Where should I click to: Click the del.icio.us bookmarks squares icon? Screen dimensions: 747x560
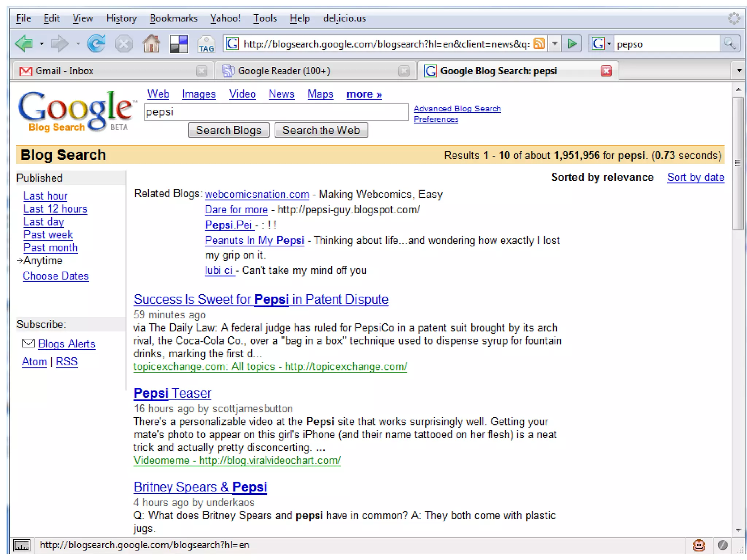pyautogui.click(x=179, y=44)
